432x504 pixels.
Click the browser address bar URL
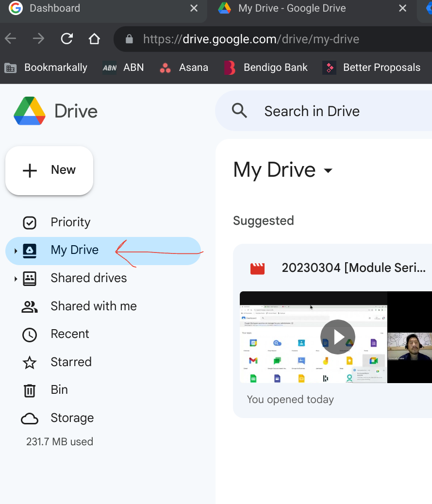coord(251,39)
